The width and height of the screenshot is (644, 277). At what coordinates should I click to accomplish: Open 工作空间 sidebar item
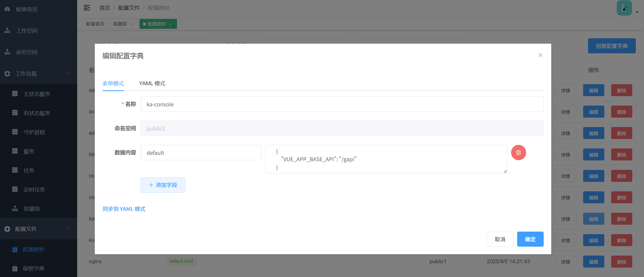click(x=26, y=31)
